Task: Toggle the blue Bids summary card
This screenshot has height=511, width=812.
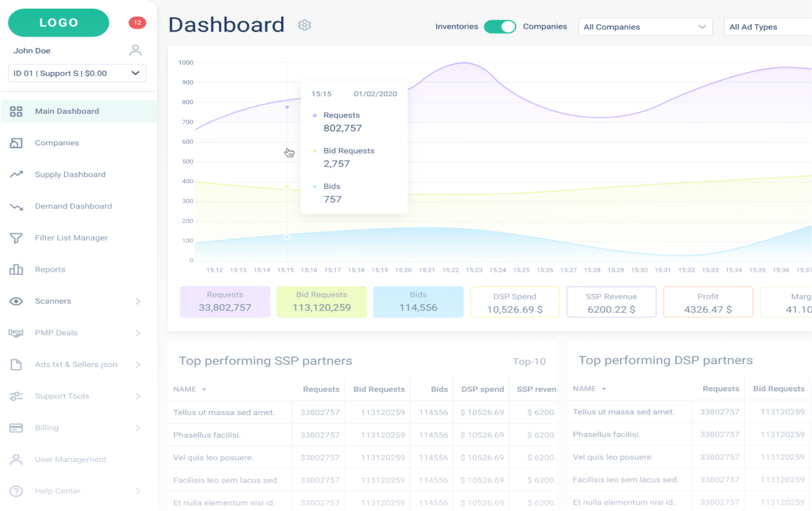Action: [x=418, y=302]
